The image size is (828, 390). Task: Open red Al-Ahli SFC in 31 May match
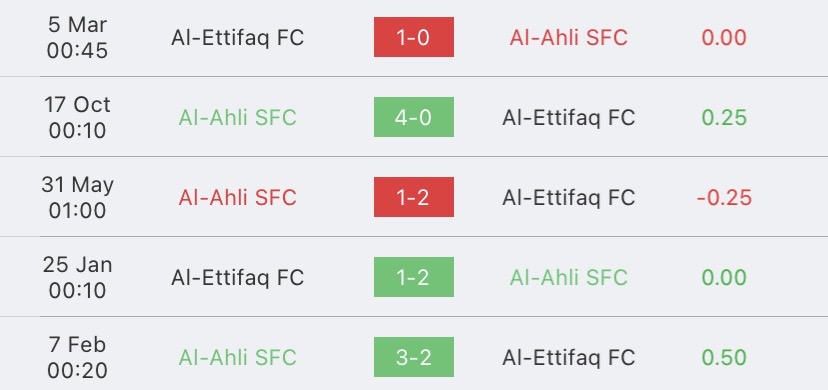(x=238, y=198)
